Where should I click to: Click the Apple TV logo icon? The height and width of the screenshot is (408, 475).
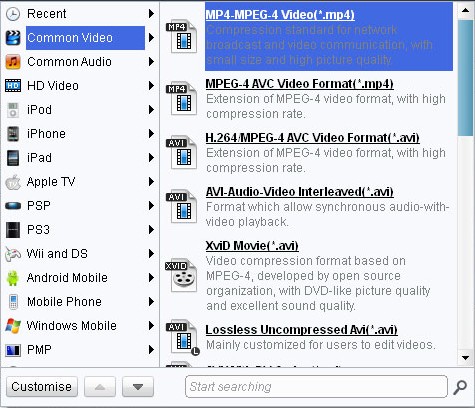[13, 182]
